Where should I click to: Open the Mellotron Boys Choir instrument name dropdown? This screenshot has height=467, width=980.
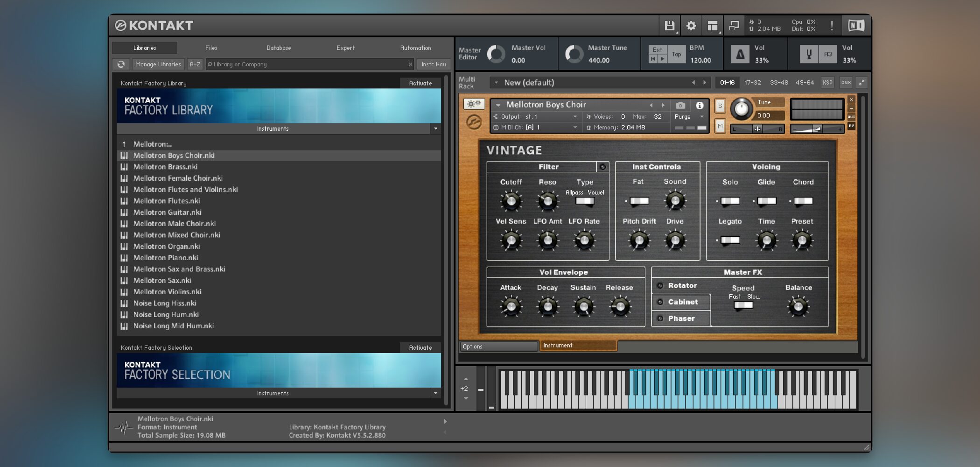(498, 105)
